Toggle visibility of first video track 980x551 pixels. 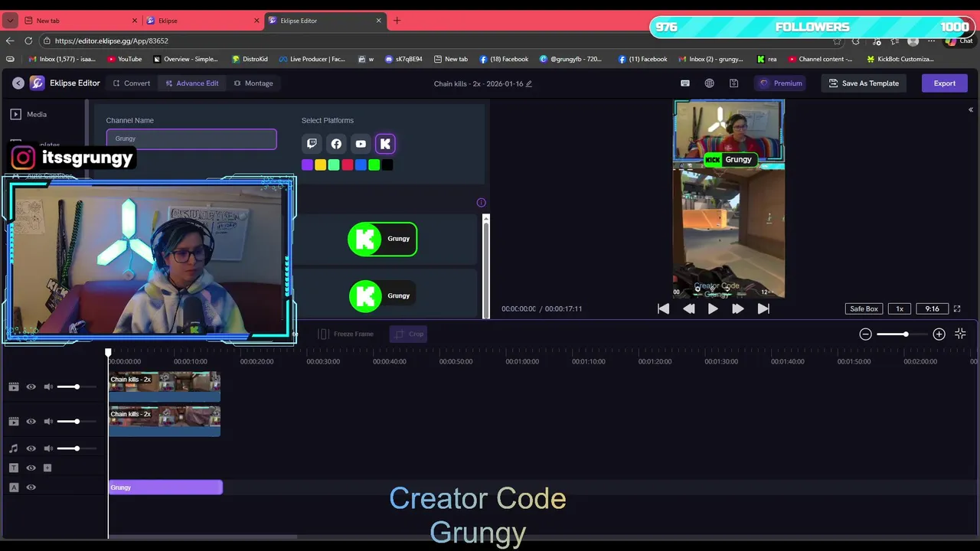31,386
